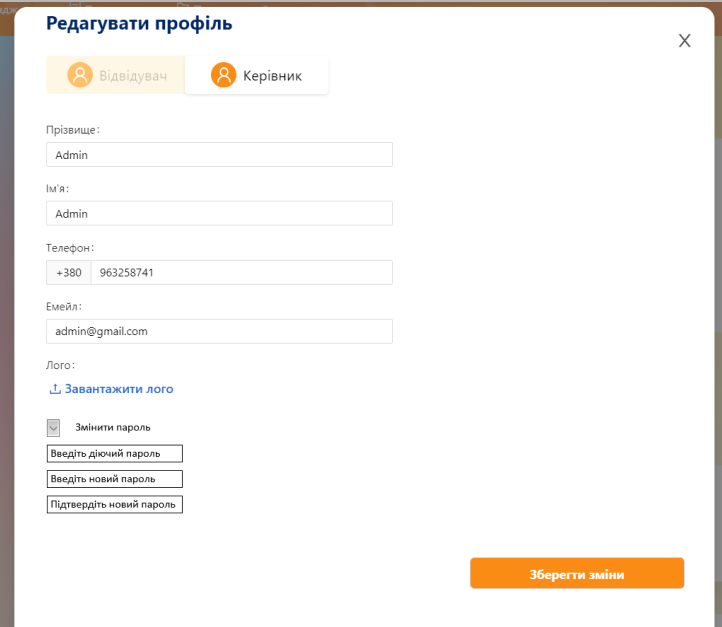Image resolution: width=722 pixels, height=627 pixels.
Task: Switch to the Керівник tab
Action: click(256, 75)
